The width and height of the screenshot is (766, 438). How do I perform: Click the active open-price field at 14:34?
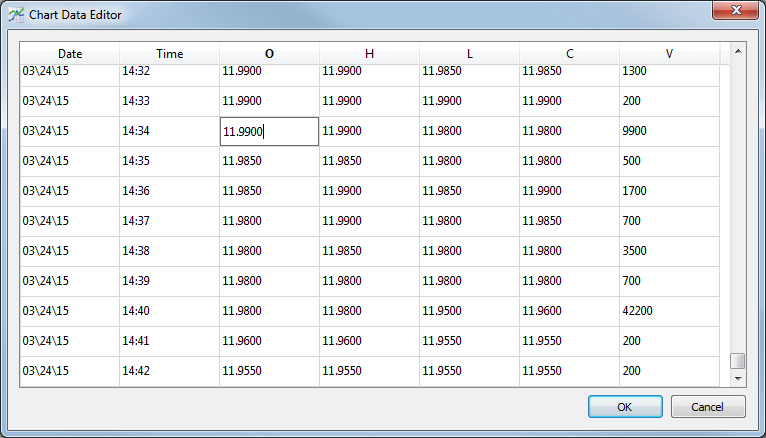pyautogui.click(x=269, y=131)
